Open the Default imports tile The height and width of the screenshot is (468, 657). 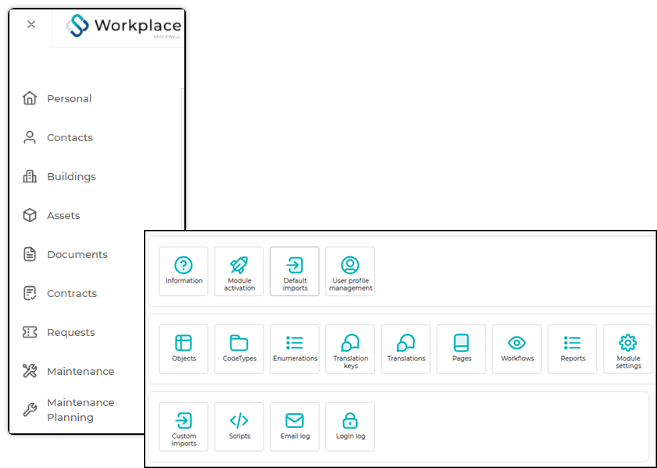coord(295,271)
